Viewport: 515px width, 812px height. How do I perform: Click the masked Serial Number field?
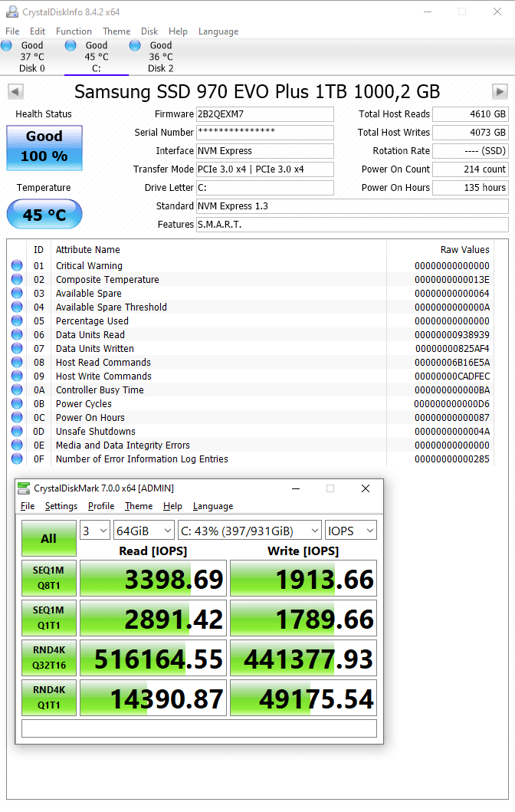[x=265, y=133]
